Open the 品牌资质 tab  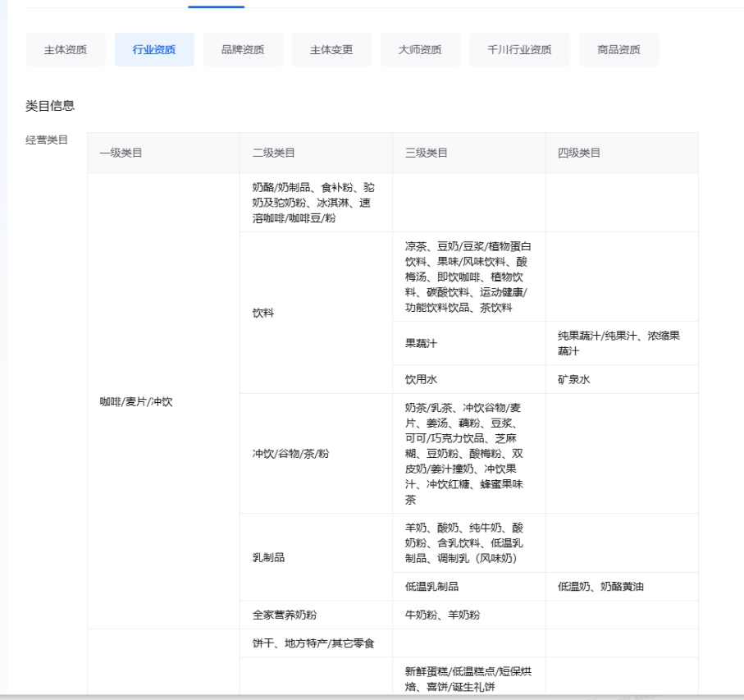(x=243, y=50)
